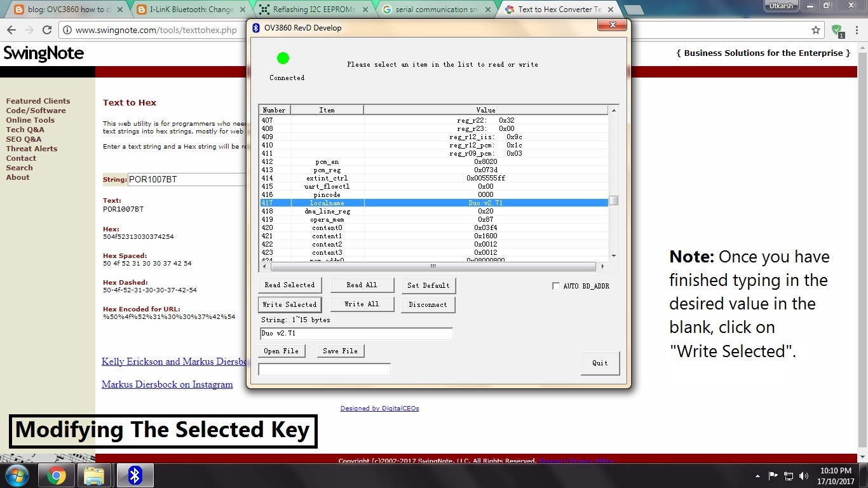Open Action Center flag icon in tray
Image resolution: width=868 pixels, height=488 pixels.
(x=773, y=476)
